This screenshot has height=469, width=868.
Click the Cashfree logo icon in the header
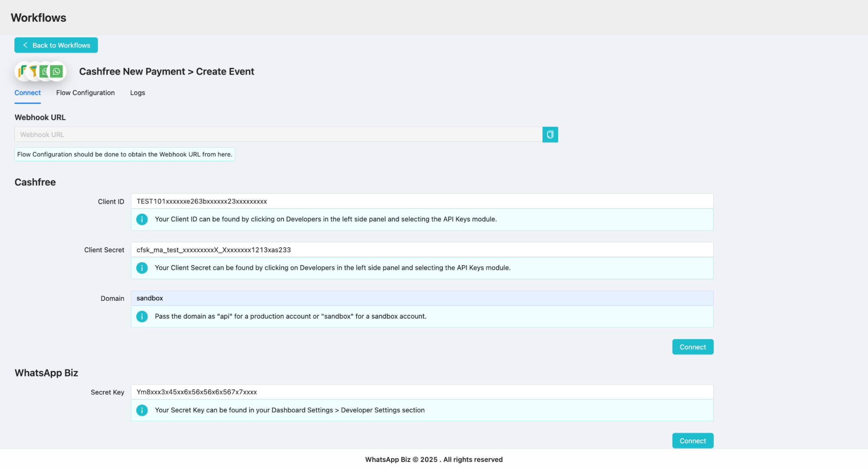tap(23, 71)
